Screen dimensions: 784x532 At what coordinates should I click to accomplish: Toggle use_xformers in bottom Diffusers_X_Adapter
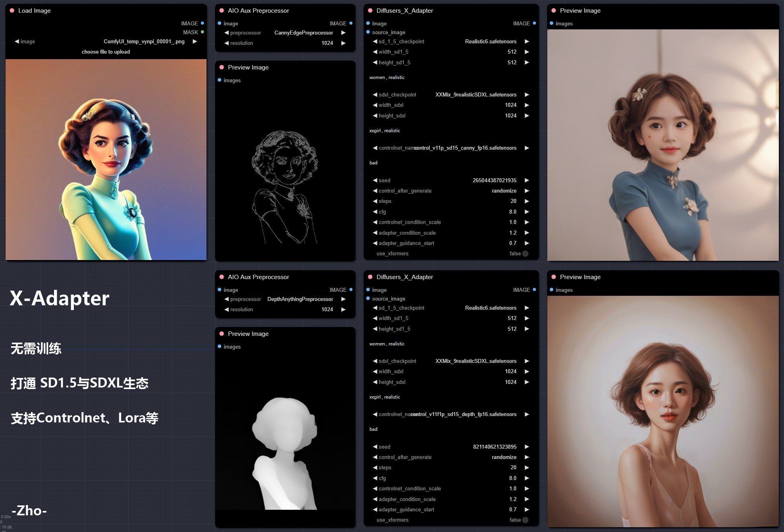coord(525,520)
